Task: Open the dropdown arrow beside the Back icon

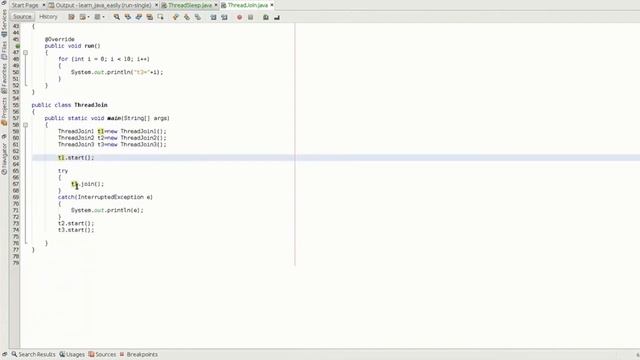Action: tap(89, 17)
